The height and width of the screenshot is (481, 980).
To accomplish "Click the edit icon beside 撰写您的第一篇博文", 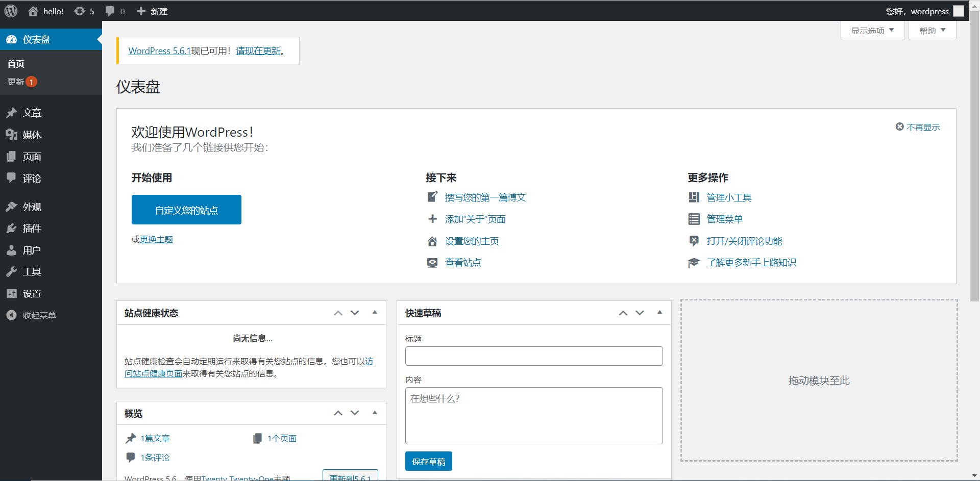I will (x=432, y=197).
